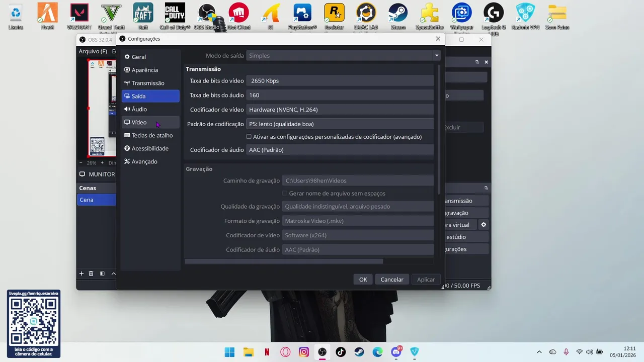Open the Avançado settings section
The width and height of the screenshot is (644, 362).
[x=150, y=161]
